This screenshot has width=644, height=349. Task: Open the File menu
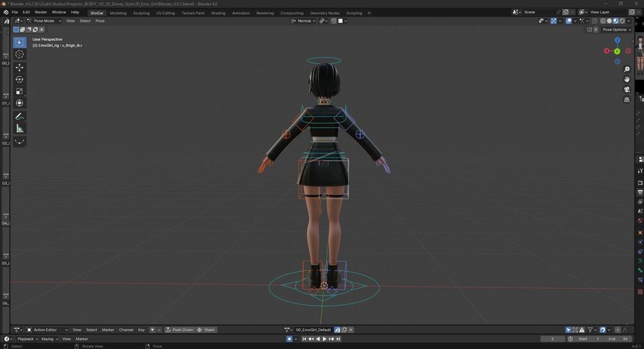[15, 12]
